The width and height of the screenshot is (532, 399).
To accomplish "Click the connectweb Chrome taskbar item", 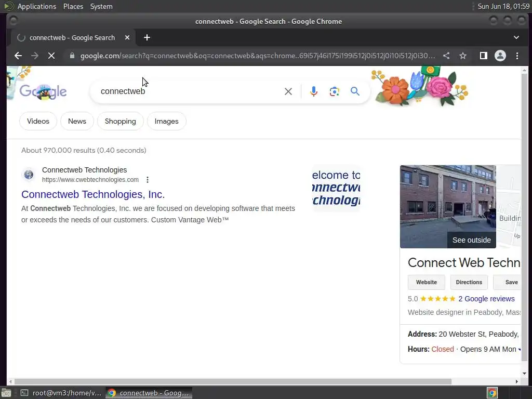I will (x=149, y=393).
